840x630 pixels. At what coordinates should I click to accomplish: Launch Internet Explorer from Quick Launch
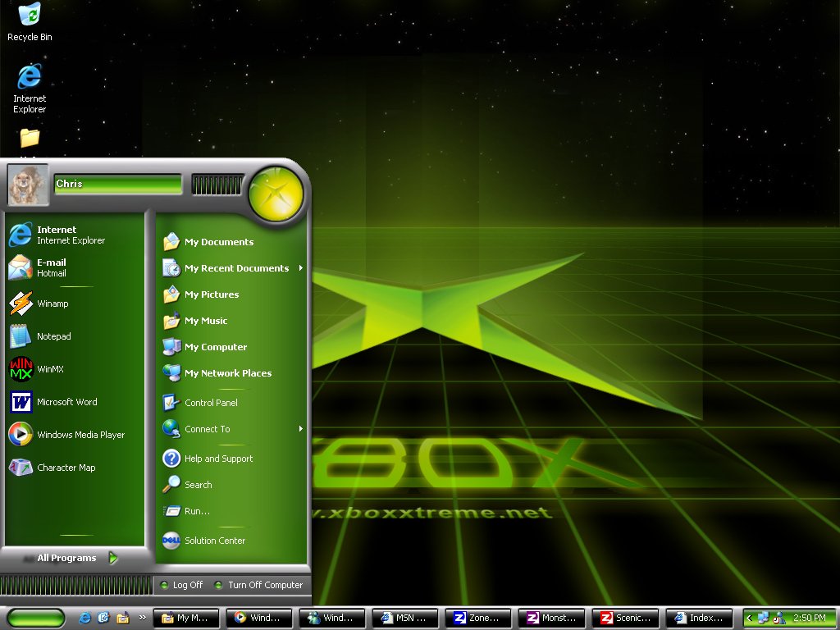(x=84, y=618)
